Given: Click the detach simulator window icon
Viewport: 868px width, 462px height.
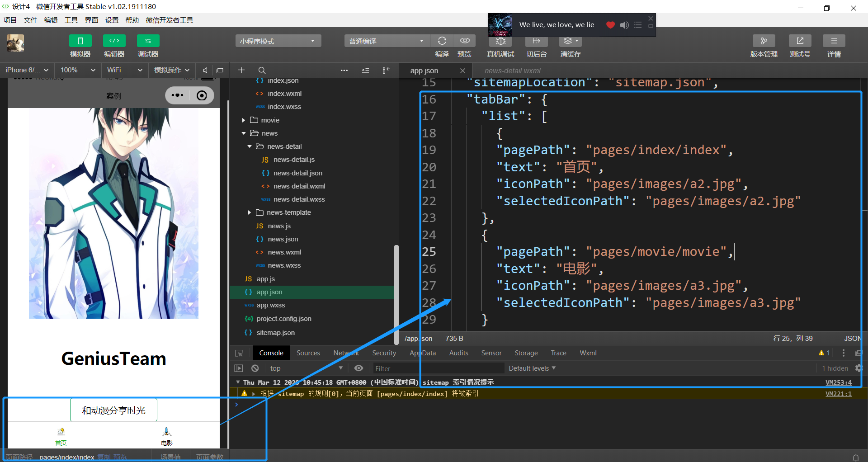Looking at the screenshot, I should point(220,70).
